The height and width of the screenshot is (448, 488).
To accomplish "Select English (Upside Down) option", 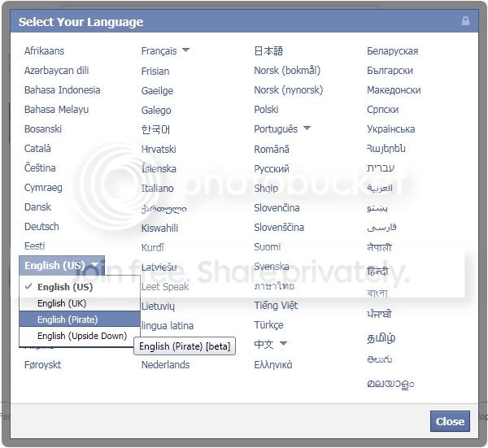I will 80,336.
